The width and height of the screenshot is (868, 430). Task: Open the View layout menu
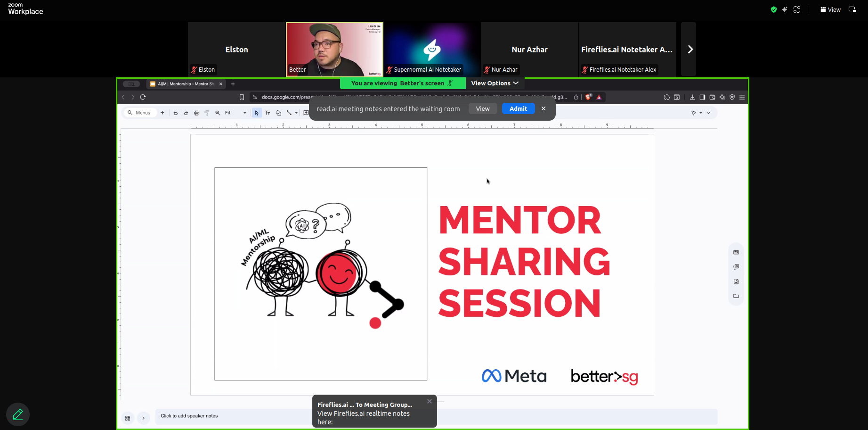pos(830,9)
